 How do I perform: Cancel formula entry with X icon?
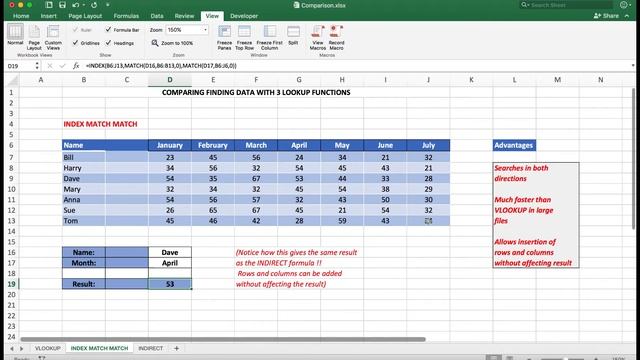50,66
